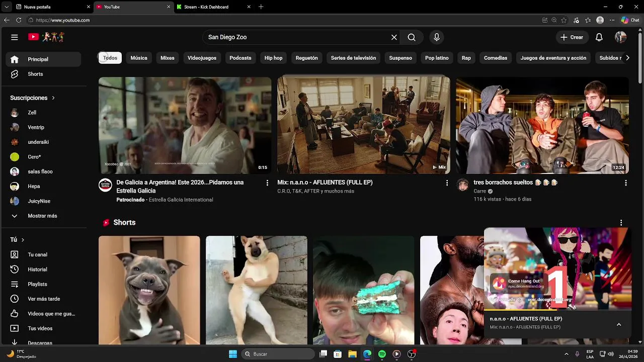Open Shorts in the sidebar
Image resolution: width=644 pixels, height=362 pixels.
point(43,74)
